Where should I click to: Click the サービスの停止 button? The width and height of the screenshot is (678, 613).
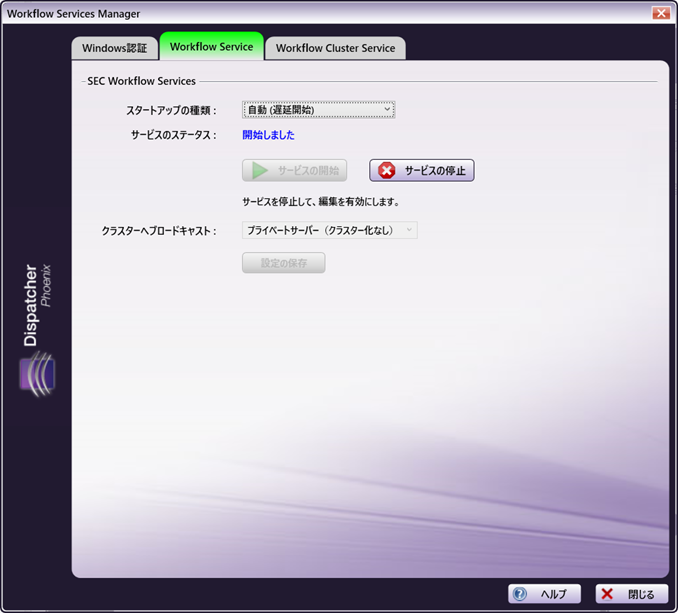(x=422, y=170)
